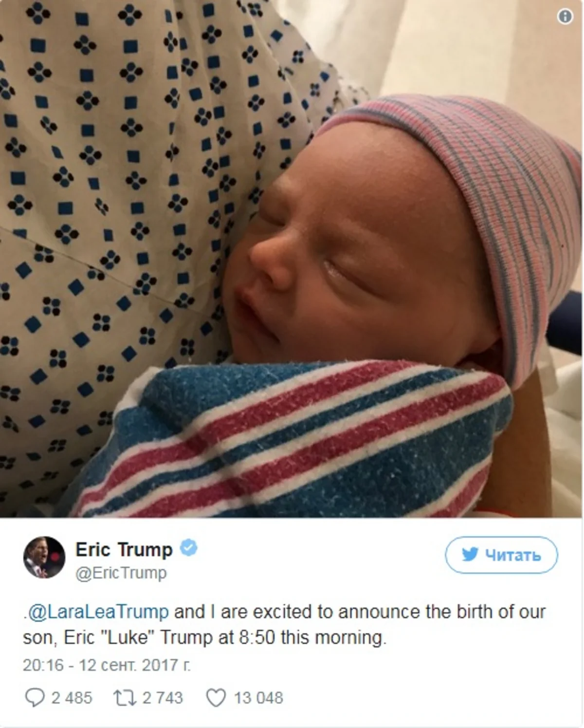Click the 13 048 likes count

click(x=258, y=698)
